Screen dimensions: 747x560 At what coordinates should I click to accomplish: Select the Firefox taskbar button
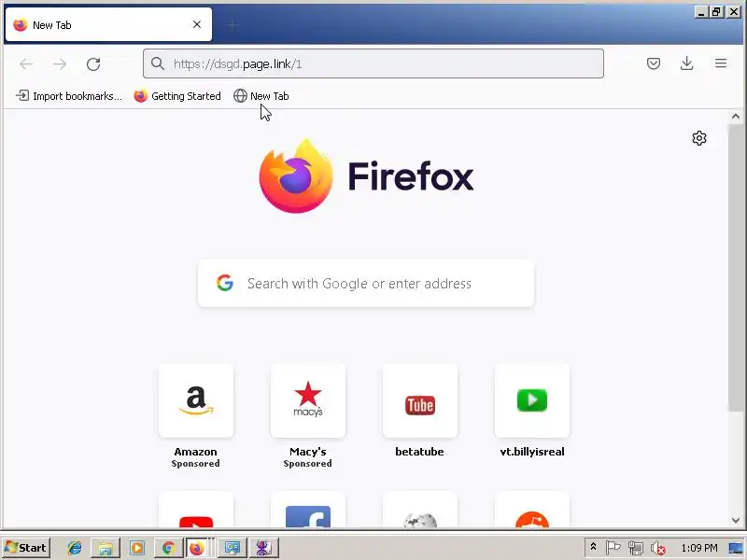[197, 548]
